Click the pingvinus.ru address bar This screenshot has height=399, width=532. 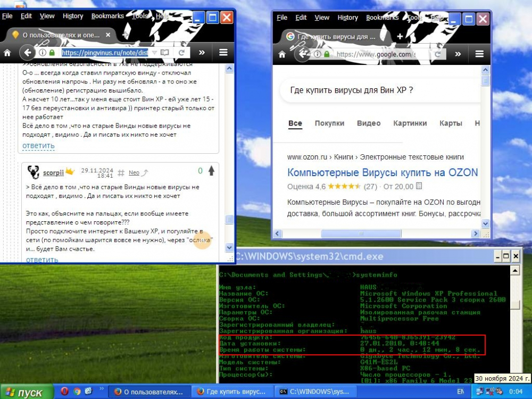point(104,53)
